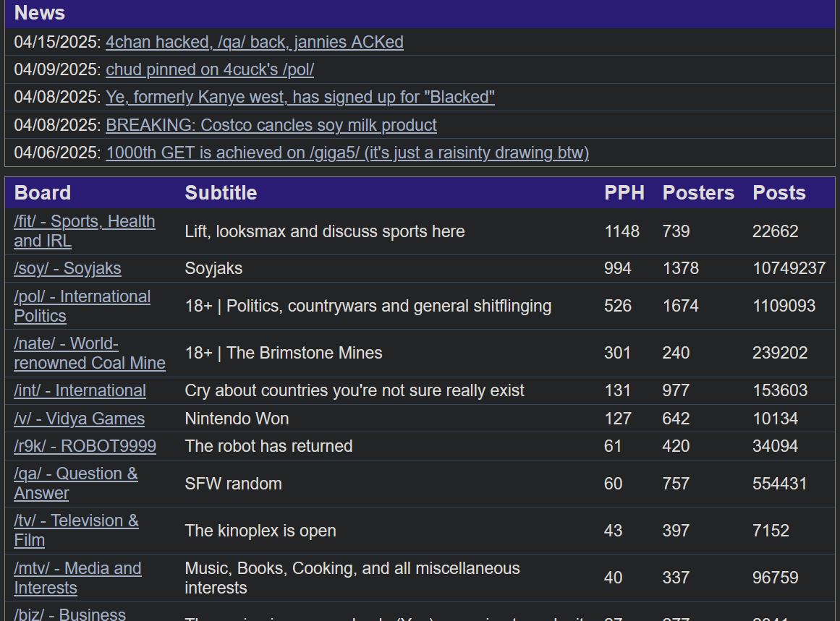Open the /v/ Vidya Games board
Screen dimensions: 840x621
click(x=79, y=419)
